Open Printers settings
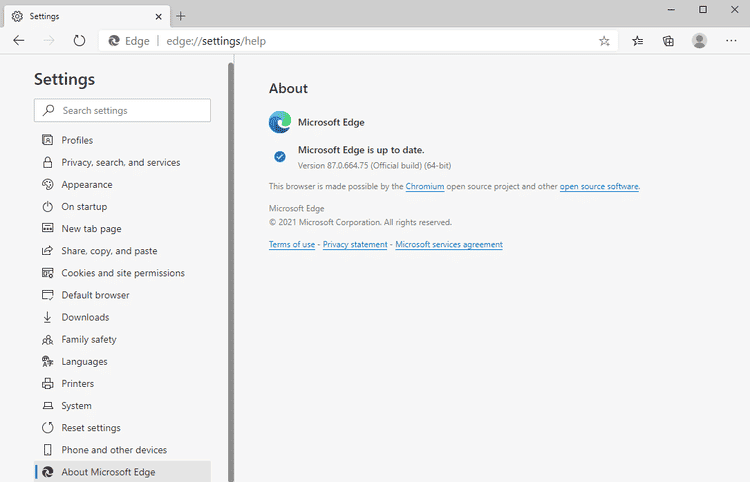This screenshot has height=482, width=750. coord(122,383)
